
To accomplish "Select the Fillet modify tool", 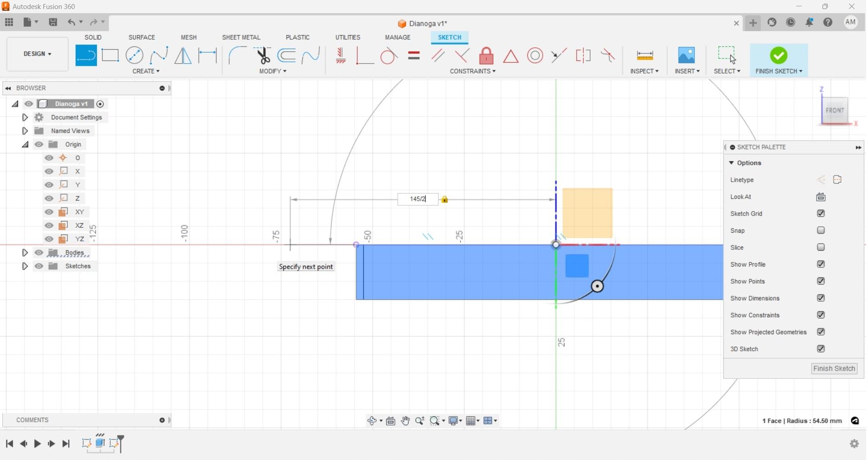I will tap(237, 55).
